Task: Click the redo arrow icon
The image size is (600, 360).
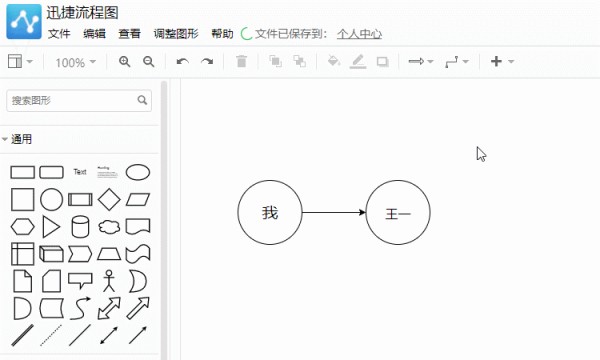Action: point(207,61)
